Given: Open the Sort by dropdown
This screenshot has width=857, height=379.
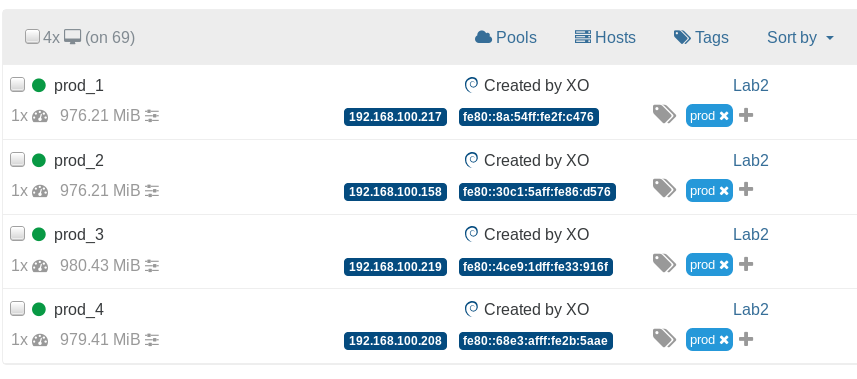Looking at the screenshot, I should click(x=800, y=37).
